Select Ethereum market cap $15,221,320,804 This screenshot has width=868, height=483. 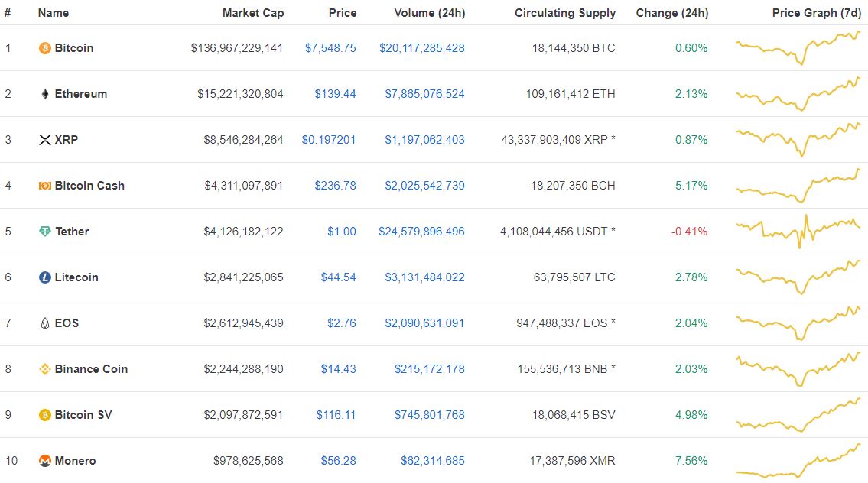click(240, 94)
